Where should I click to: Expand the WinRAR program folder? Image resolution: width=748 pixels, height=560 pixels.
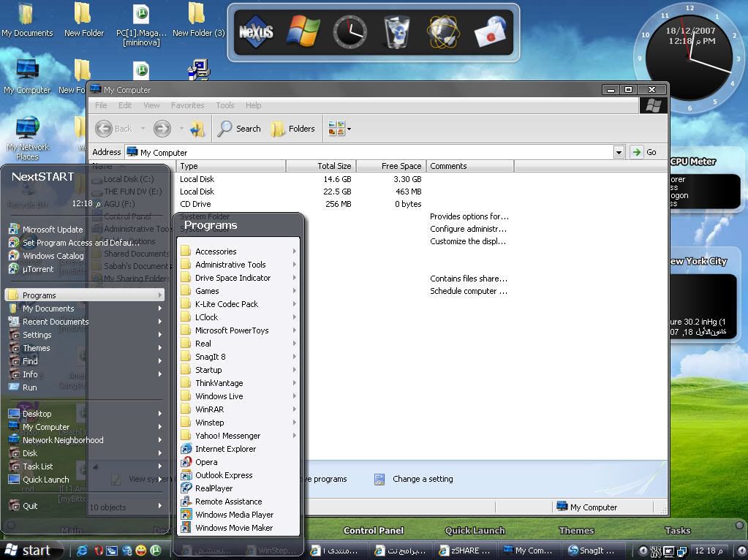(x=238, y=409)
